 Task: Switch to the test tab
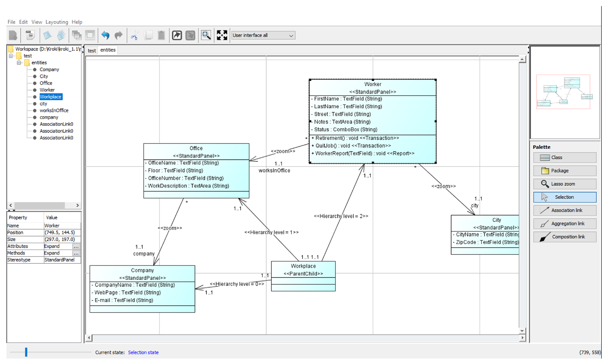91,50
